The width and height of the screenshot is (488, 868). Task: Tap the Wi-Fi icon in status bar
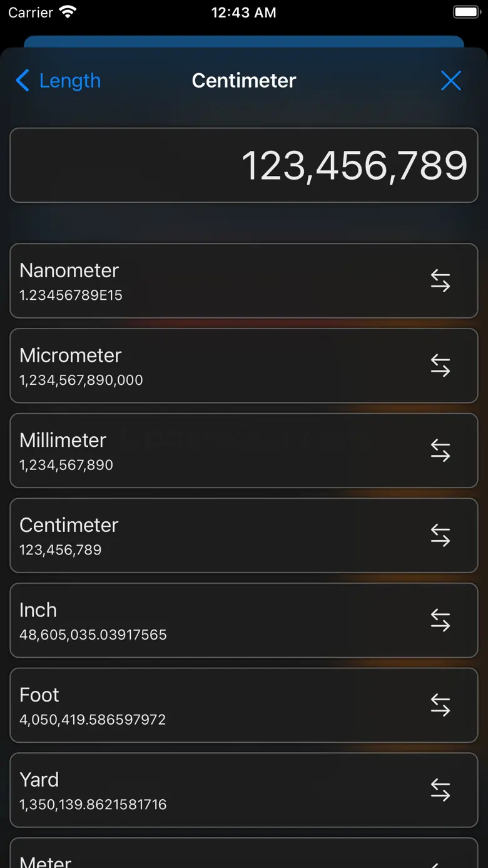[66, 13]
